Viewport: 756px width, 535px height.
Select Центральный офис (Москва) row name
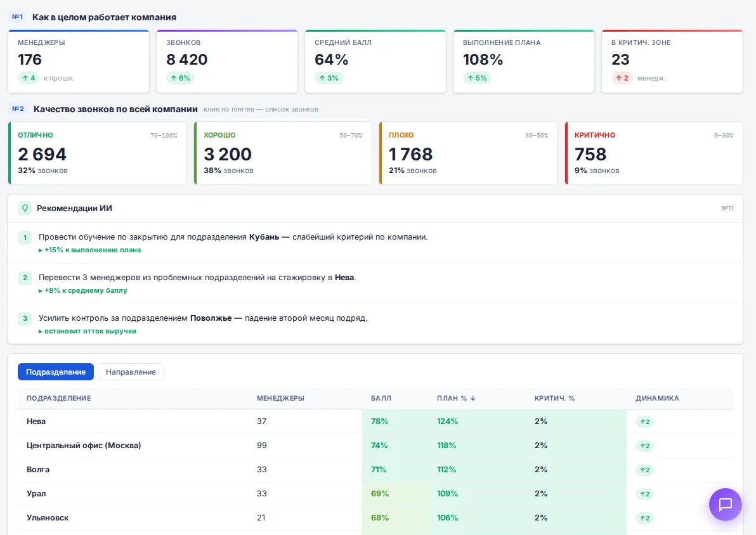[x=84, y=446]
